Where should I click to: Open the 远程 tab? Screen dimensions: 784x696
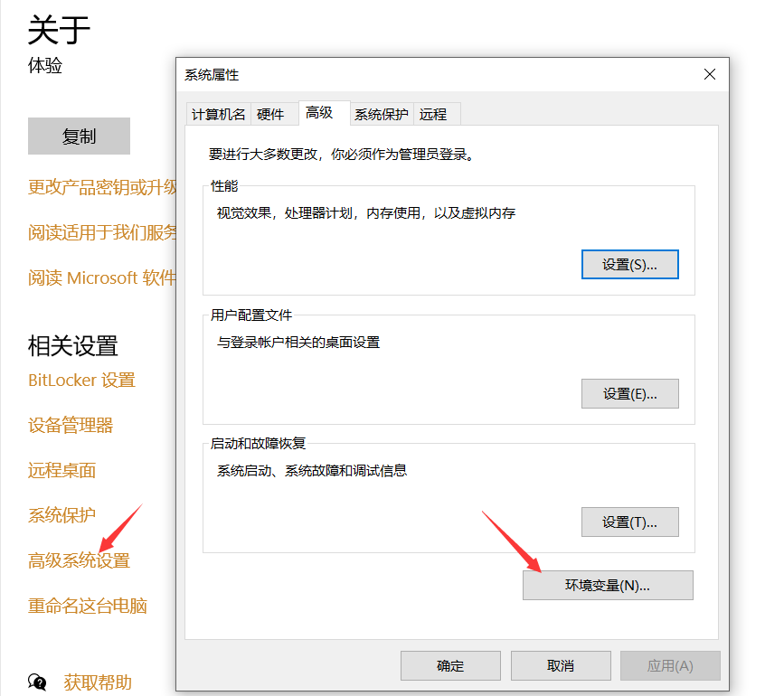pyautogui.click(x=432, y=113)
